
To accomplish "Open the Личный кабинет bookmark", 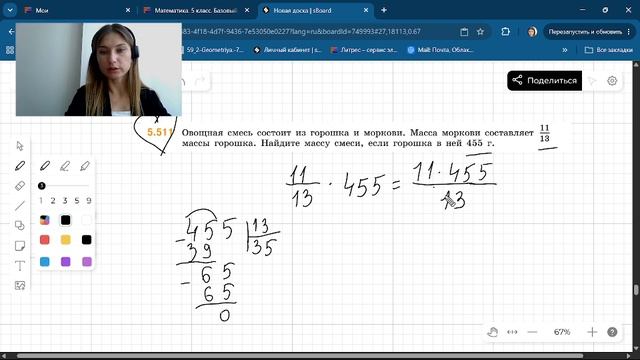I will (x=288, y=50).
